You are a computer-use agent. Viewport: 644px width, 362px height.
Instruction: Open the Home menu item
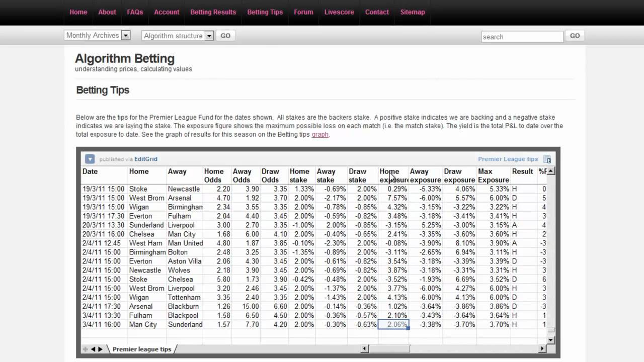78,12
